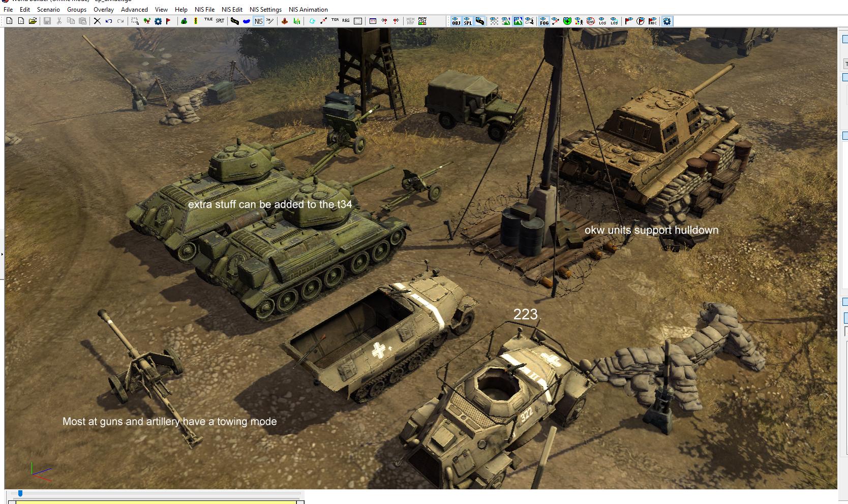Select the cyan polygon shape tool
Viewport: 848px width, 504px height.
[x=312, y=21]
